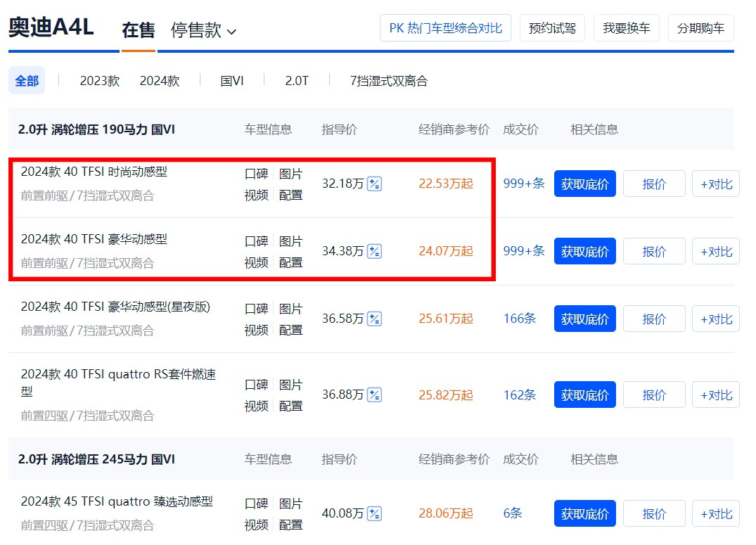Open price calculator icon next to 34.38万
Screen dimensions: 756x545
coord(374,251)
